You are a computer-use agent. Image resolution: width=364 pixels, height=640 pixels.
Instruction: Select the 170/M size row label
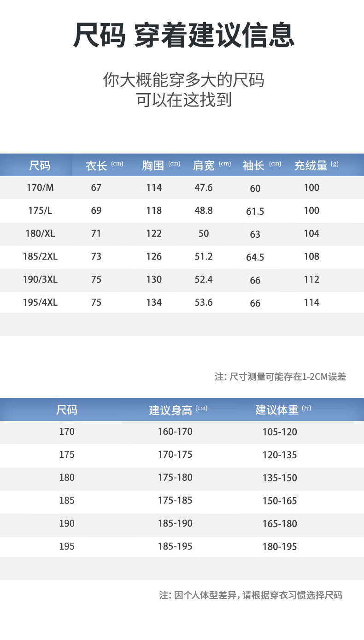tap(40, 188)
